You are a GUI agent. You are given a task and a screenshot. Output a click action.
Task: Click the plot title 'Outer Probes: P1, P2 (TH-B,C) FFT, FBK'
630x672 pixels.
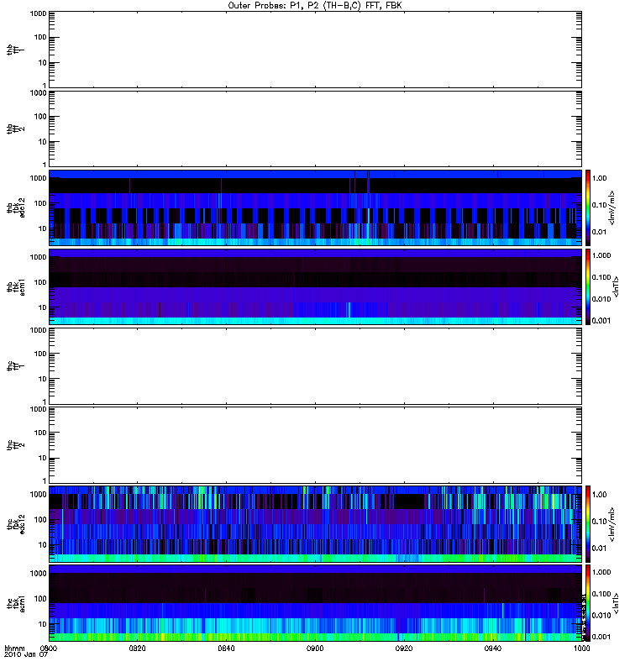(315, 6)
